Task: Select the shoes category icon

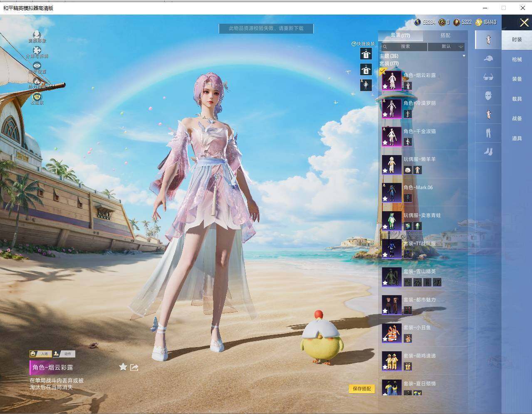Action: 488,152
